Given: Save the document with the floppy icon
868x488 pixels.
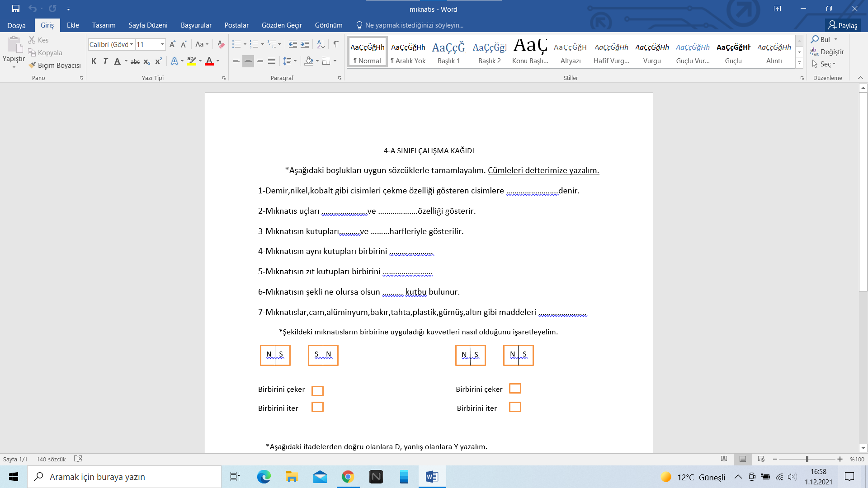Looking at the screenshot, I should 16,9.
